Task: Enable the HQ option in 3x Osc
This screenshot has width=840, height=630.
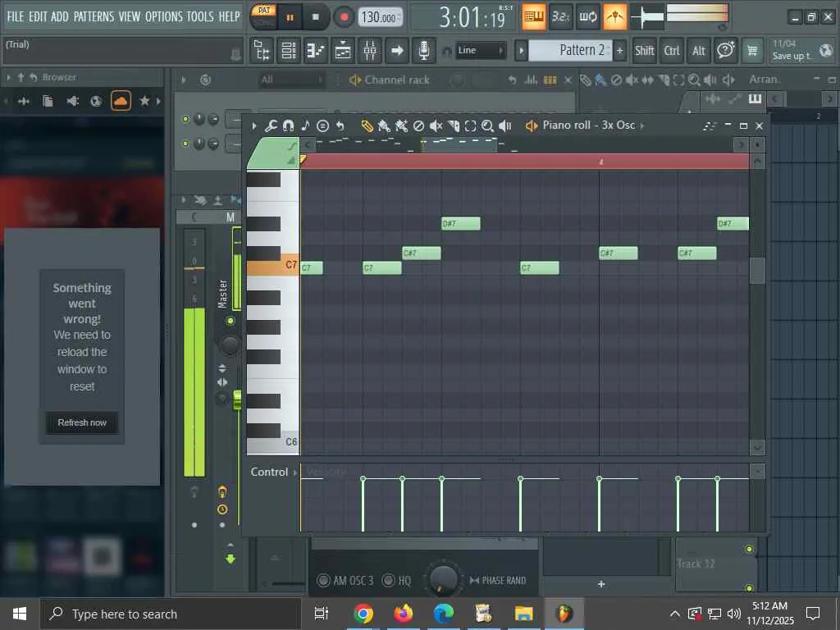Action: 388,581
